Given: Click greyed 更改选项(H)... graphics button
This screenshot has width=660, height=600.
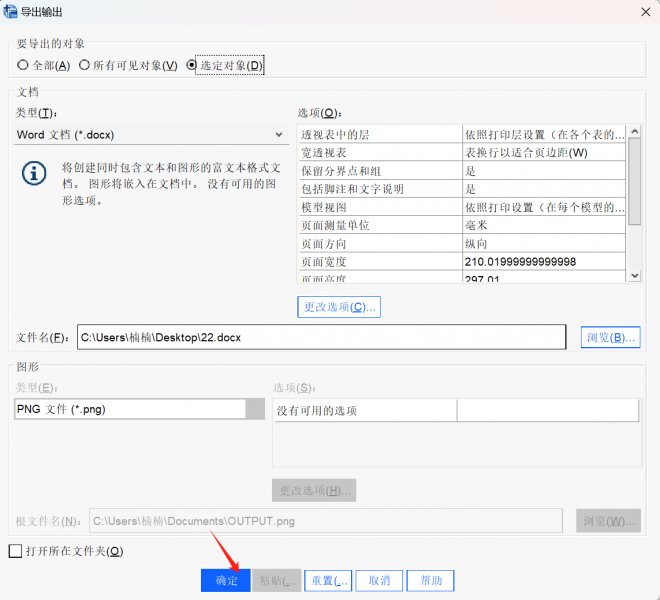Looking at the screenshot, I should point(314,490).
